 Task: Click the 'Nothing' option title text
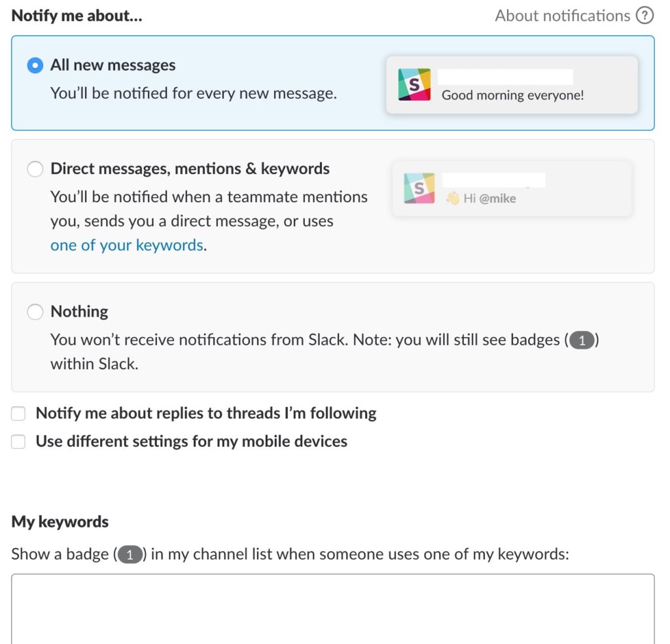79,312
